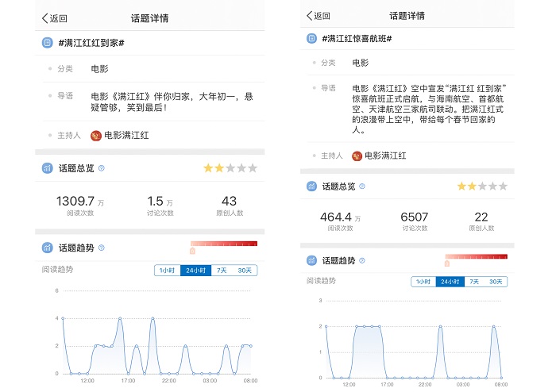Select the 24小时 tab in left trend chart
556x392 pixels.
click(x=195, y=271)
